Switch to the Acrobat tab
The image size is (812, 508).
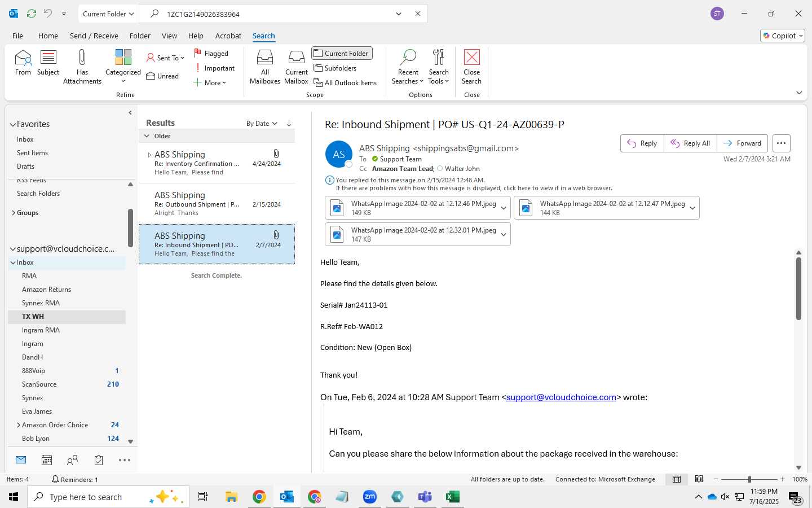click(228, 36)
